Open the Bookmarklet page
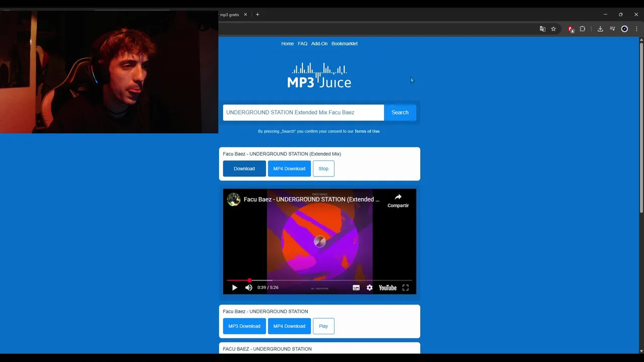 click(x=344, y=44)
